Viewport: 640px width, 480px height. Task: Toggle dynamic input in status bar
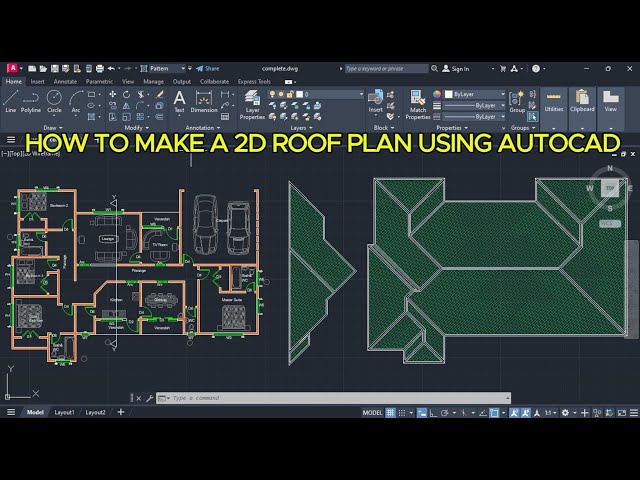tap(422, 413)
